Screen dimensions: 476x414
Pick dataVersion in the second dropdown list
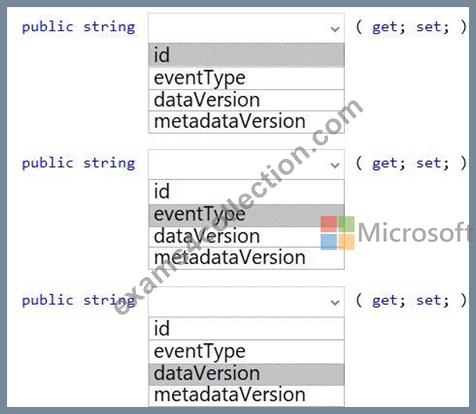(x=246, y=236)
